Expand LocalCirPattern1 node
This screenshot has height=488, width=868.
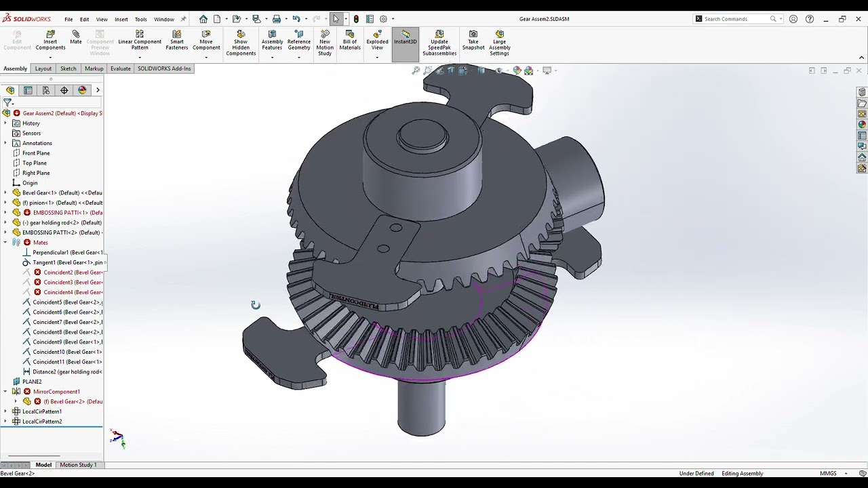pyautogui.click(x=6, y=411)
